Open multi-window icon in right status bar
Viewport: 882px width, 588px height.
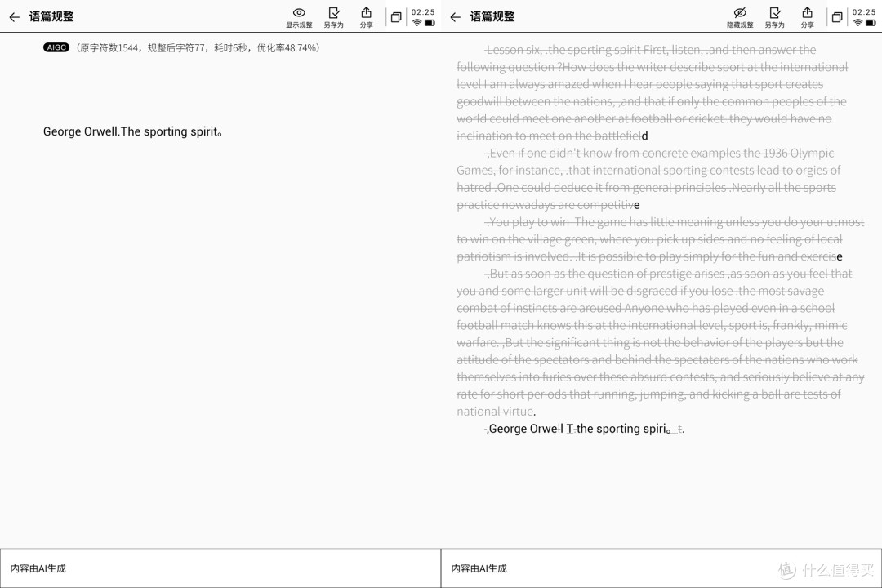pos(837,17)
